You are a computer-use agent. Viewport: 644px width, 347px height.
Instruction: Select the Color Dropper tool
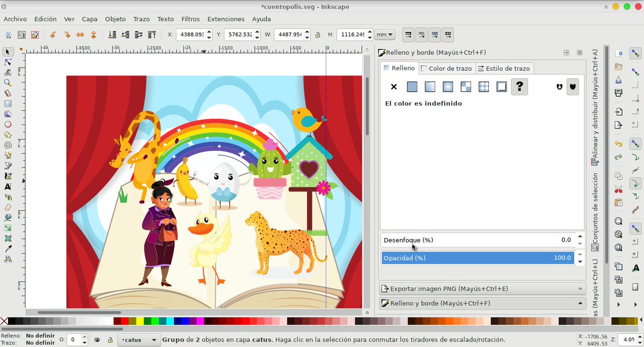pos(8,249)
